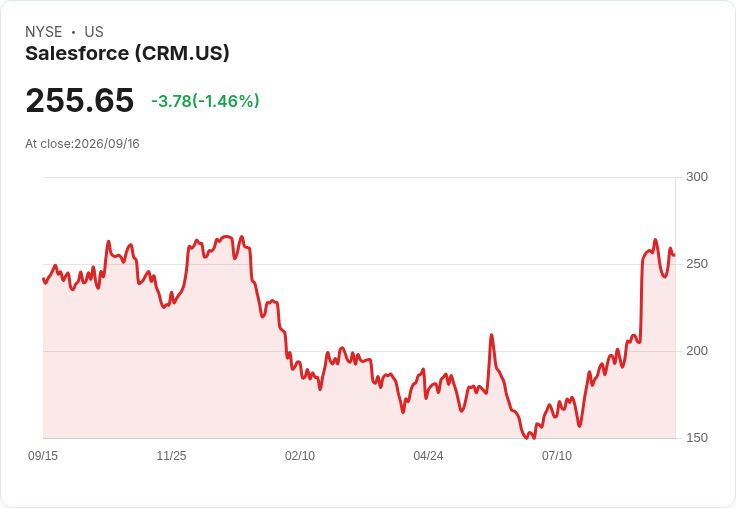Click the price spike peak after 04/24

(x=491, y=335)
